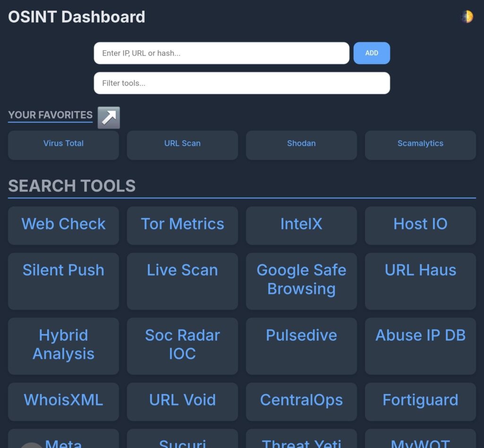Select the YOUR FAVORITES heading
Image resolution: width=484 pixels, height=448 pixels.
50,115
